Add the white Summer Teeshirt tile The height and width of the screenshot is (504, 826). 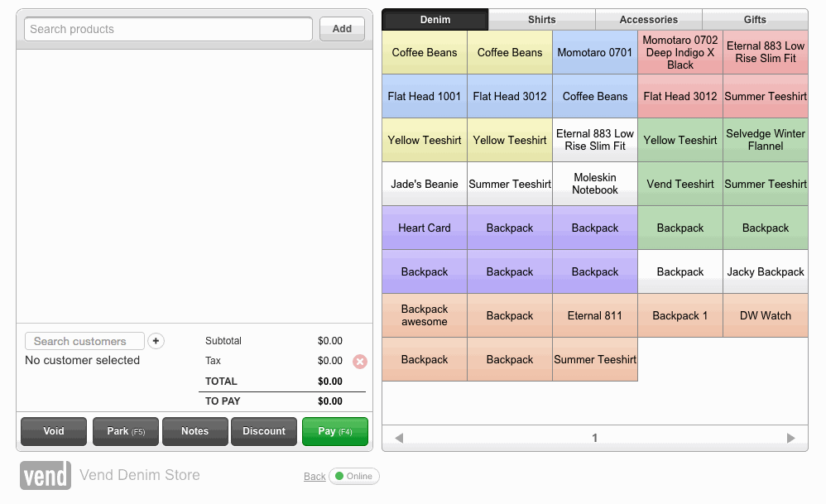[509, 184]
